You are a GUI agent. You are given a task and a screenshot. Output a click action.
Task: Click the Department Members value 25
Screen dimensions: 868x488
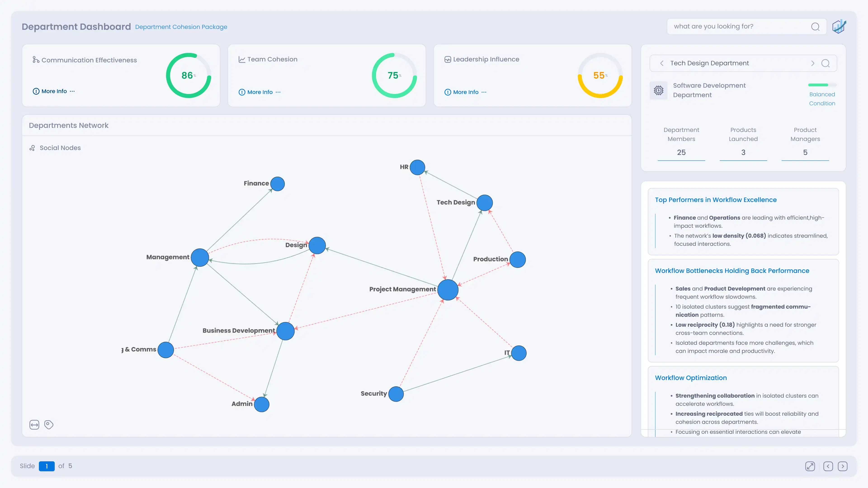pos(681,152)
